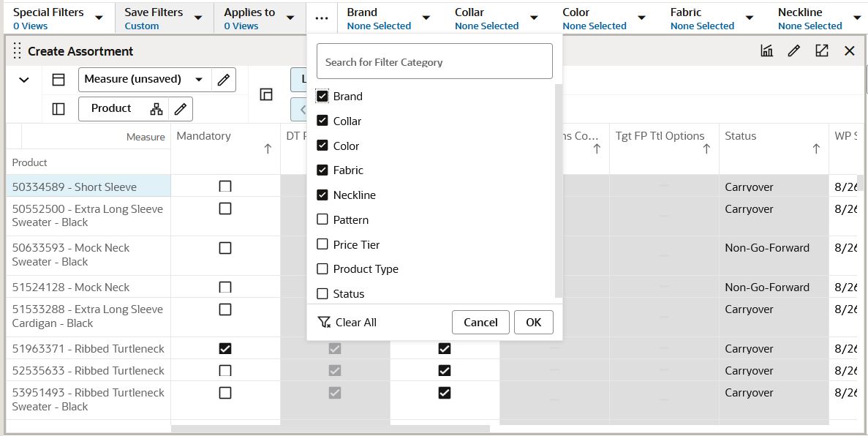Expand the Measure (unsaved) dropdown
The image size is (868, 436).
200,79
